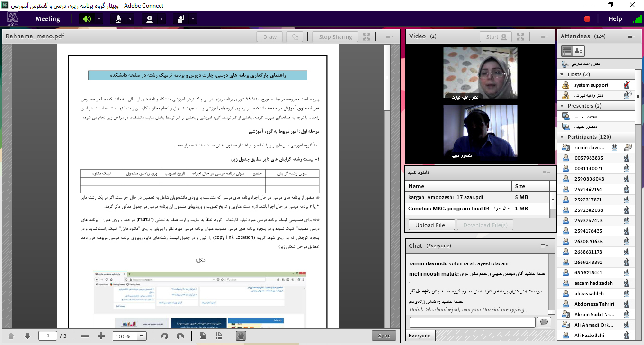Image resolution: width=644 pixels, height=345 pixels.
Task: Click the webcam icon in top bar
Action: coord(150,19)
